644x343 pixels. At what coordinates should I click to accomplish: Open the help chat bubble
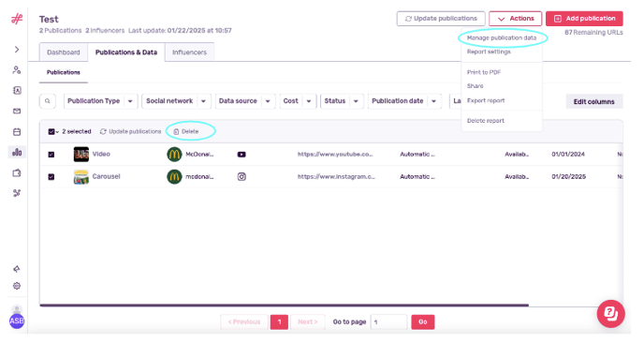pos(610,314)
